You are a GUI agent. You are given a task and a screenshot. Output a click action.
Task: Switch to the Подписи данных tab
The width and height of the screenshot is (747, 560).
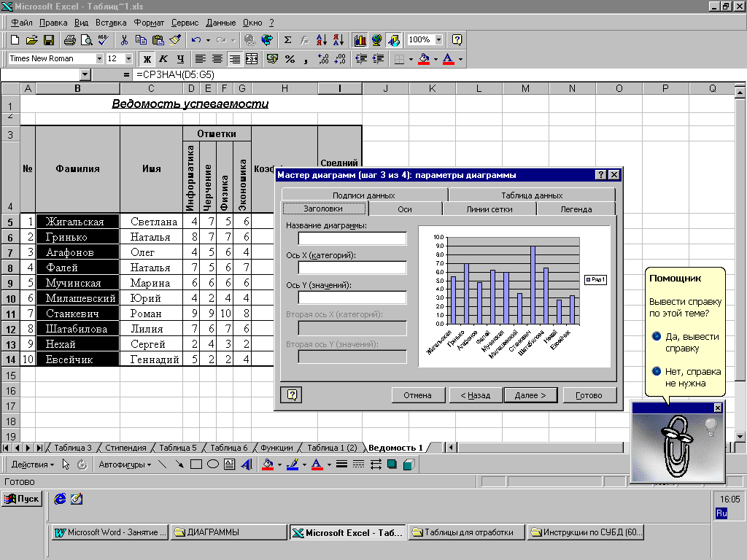[364, 195]
